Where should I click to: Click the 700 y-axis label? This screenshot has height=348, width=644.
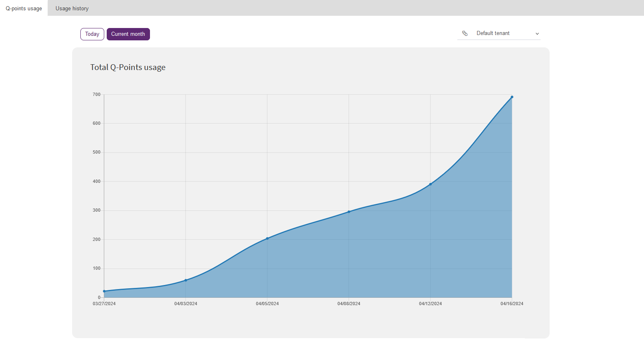[96, 94]
